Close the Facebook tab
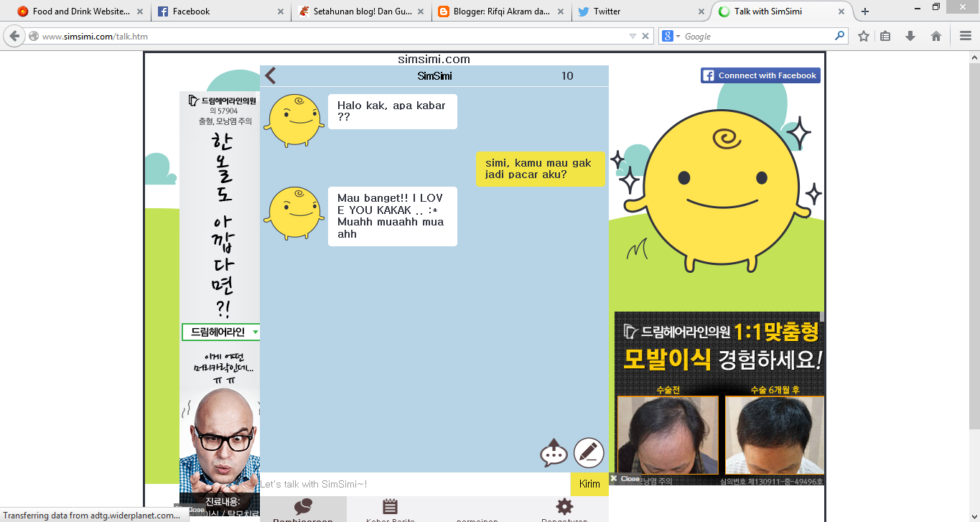The image size is (980, 522). [281, 11]
